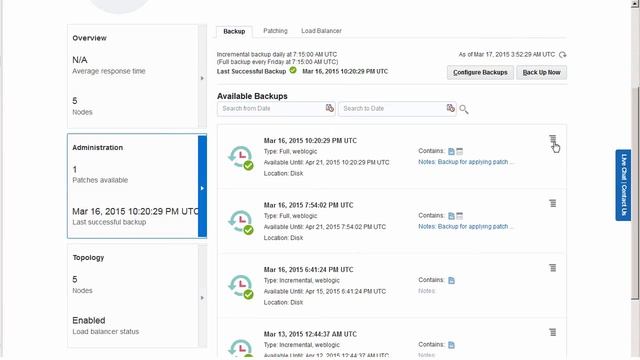Click the magnifier search icon

pos(464,109)
